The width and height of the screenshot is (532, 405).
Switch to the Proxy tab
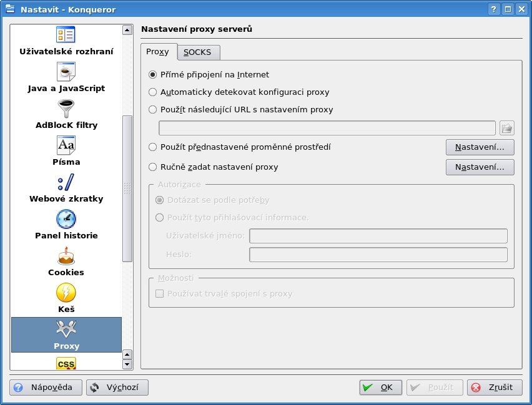[x=158, y=52]
